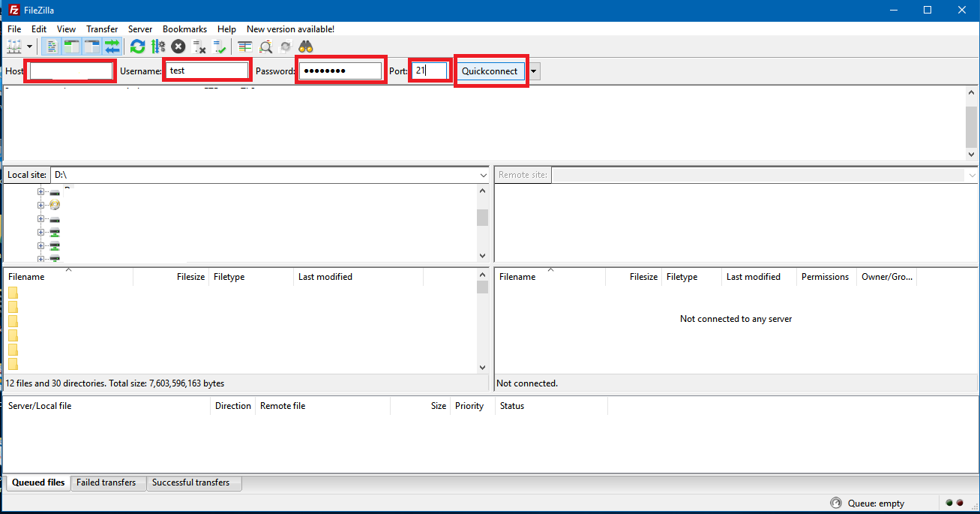Click the "Not connected." remote status text

point(527,383)
